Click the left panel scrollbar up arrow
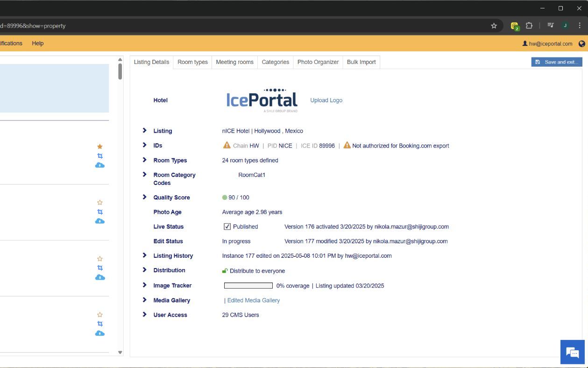Image resolution: width=588 pixels, height=368 pixels. (120, 60)
